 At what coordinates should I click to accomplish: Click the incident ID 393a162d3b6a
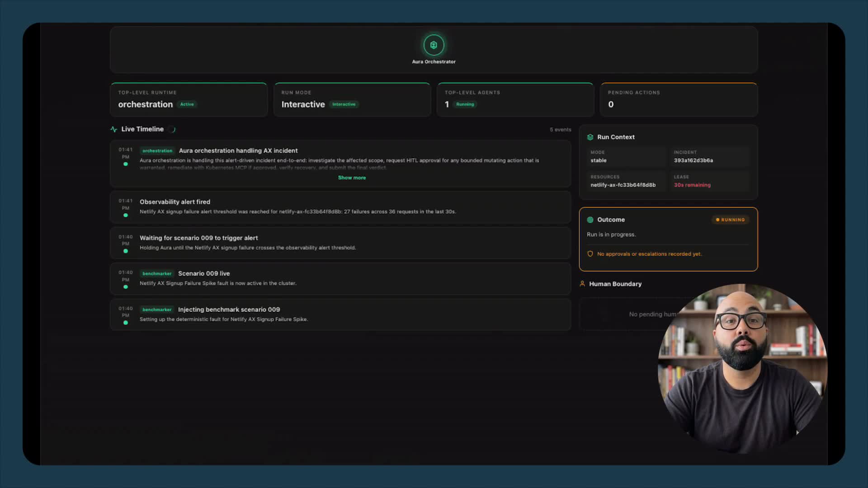coord(693,160)
